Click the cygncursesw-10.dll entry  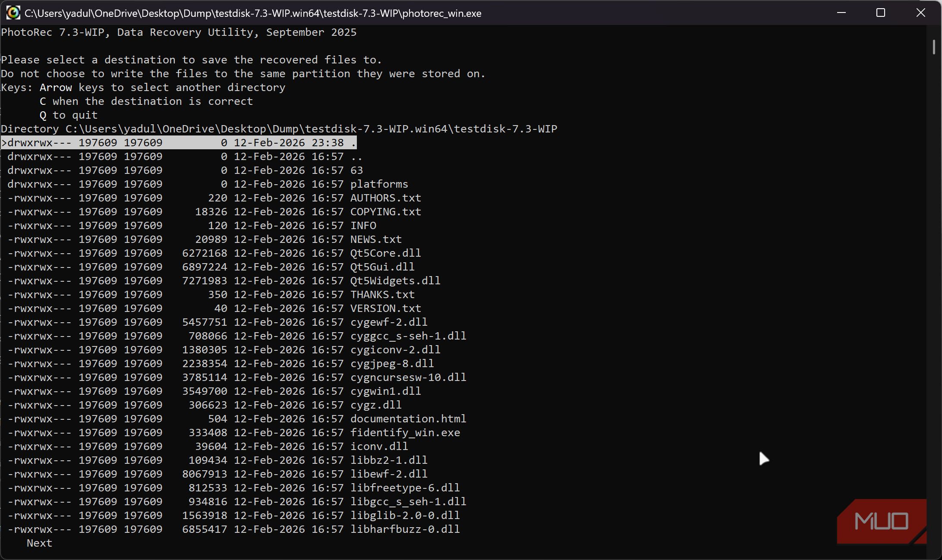pos(237,378)
